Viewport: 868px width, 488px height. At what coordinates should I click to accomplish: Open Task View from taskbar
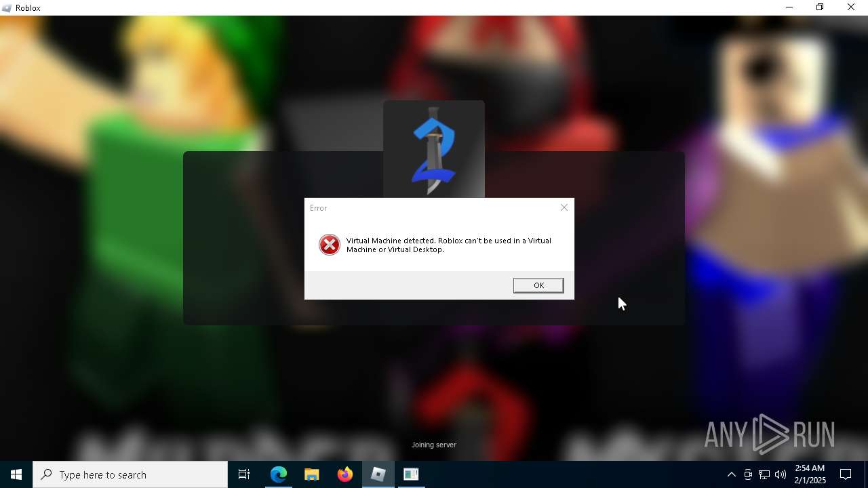(x=244, y=474)
